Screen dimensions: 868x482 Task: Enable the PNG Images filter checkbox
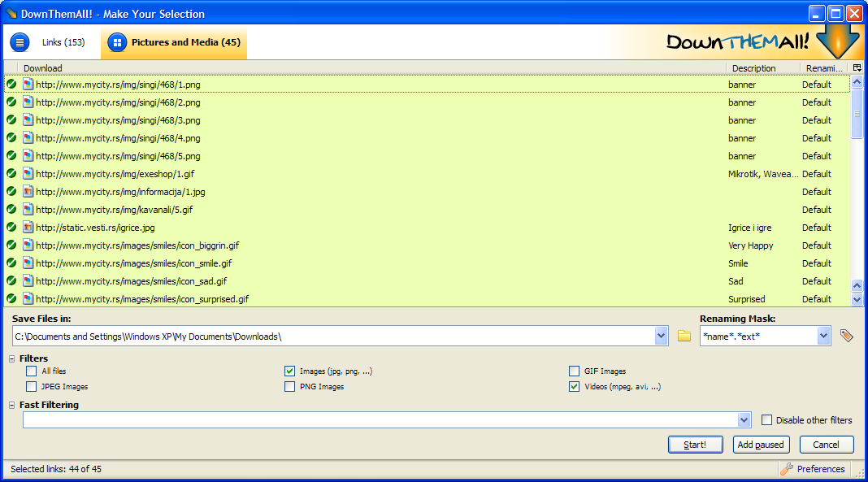tap(289, 386)
